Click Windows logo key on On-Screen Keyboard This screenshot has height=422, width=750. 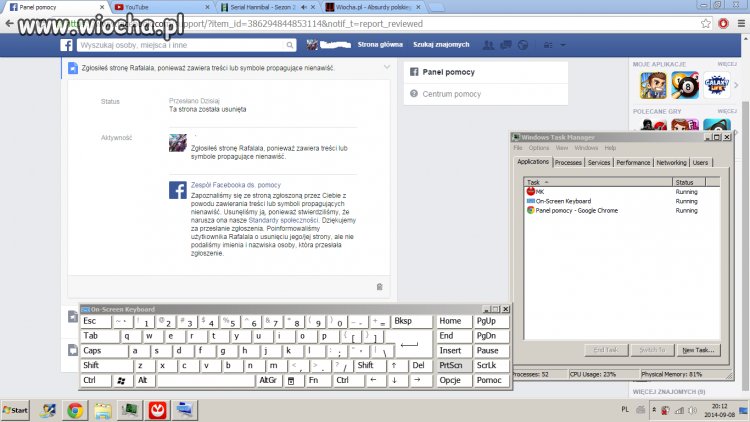coord(121,380)
